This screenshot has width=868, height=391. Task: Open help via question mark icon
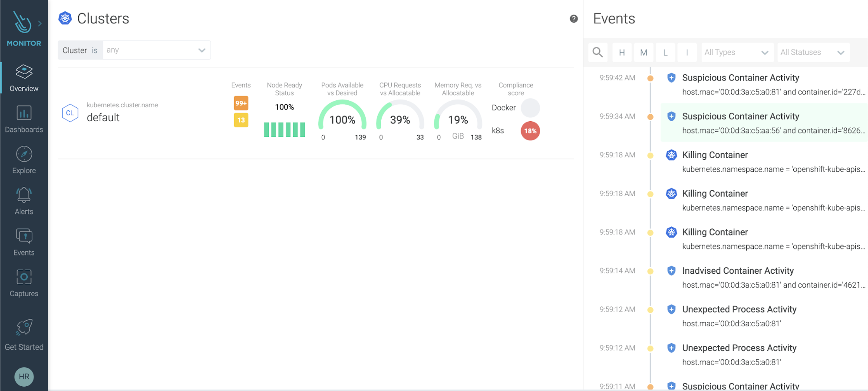click(x=574, y=19)
